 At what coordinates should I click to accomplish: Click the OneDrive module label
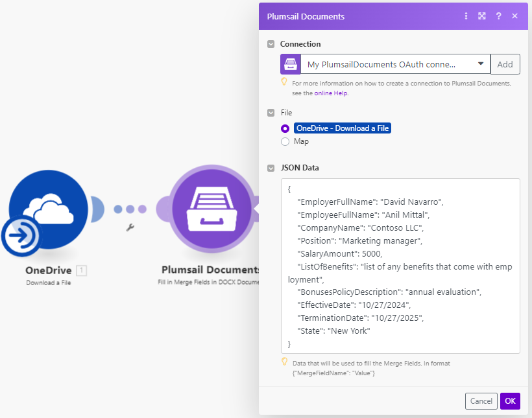click(49, 270)
